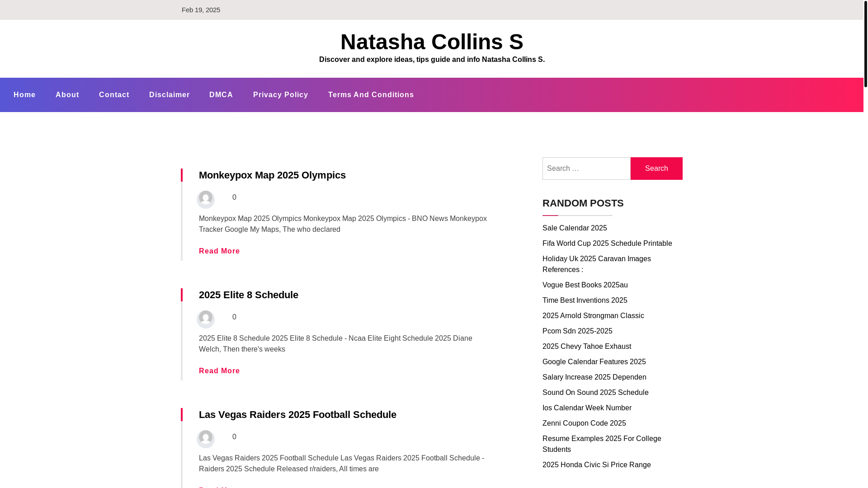The height and width of the screenshot is (488, 868).
Task: Click the 2025 Elite 8 Schedule excerpt text
Action: 335,344
